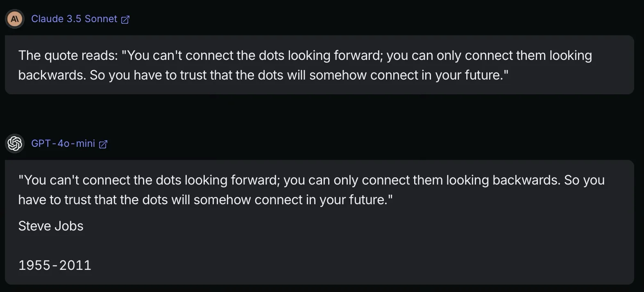This screenshot has width=644, height=292.
Task: Select Claude's quote response bubble
Action: click(x=320, y=64)
